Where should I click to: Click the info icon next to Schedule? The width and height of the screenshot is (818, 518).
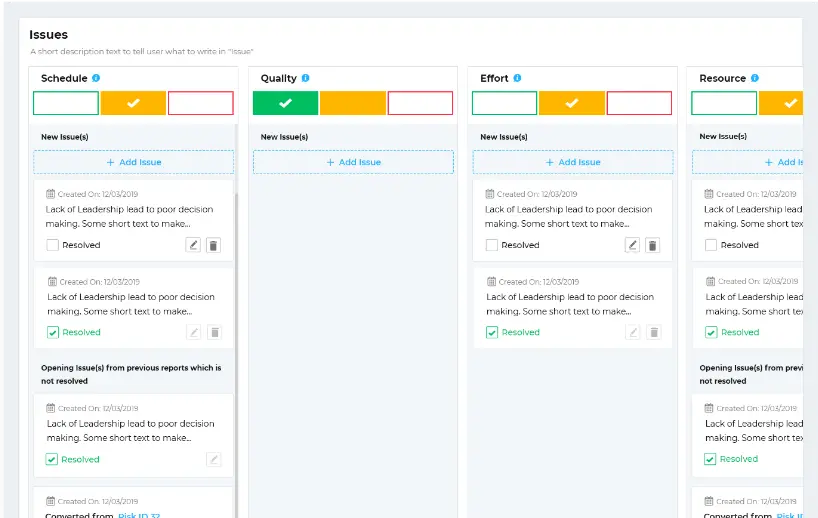click(96, 78)
